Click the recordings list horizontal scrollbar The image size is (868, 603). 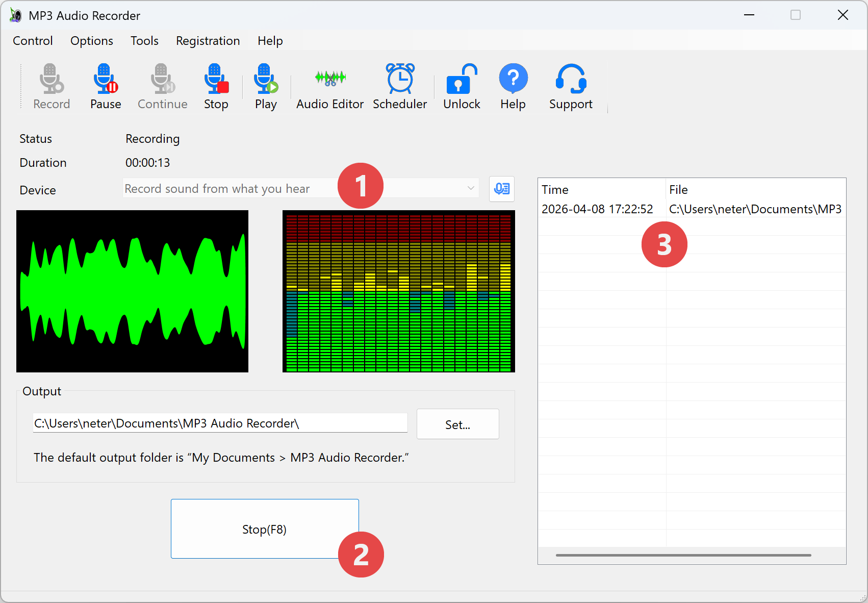(x=683, y=555)
